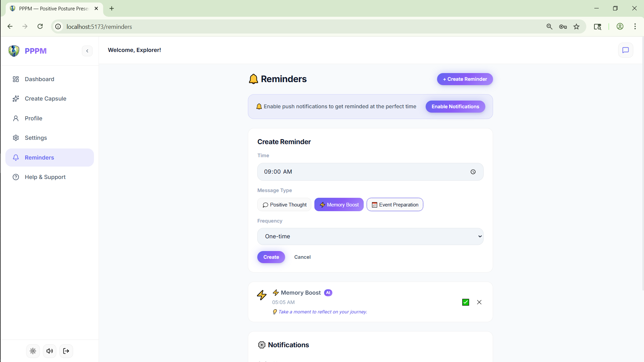The width and height of the screenshot is (644, 362).
Task: Toggle the green Memory Boost reminder checkbox
Action: coord(466,302)
